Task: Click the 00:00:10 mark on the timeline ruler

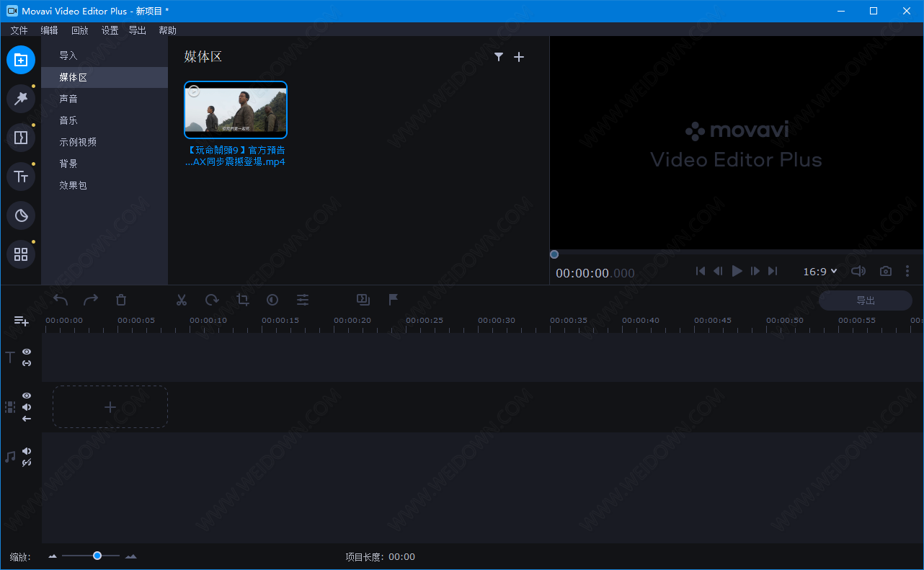Action: click(x=208, y=320)
